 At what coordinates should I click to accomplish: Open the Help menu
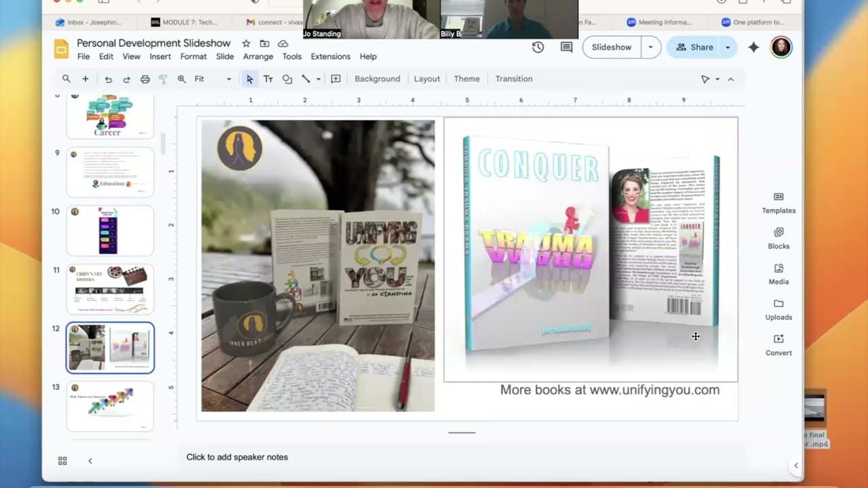click(368, 57)
